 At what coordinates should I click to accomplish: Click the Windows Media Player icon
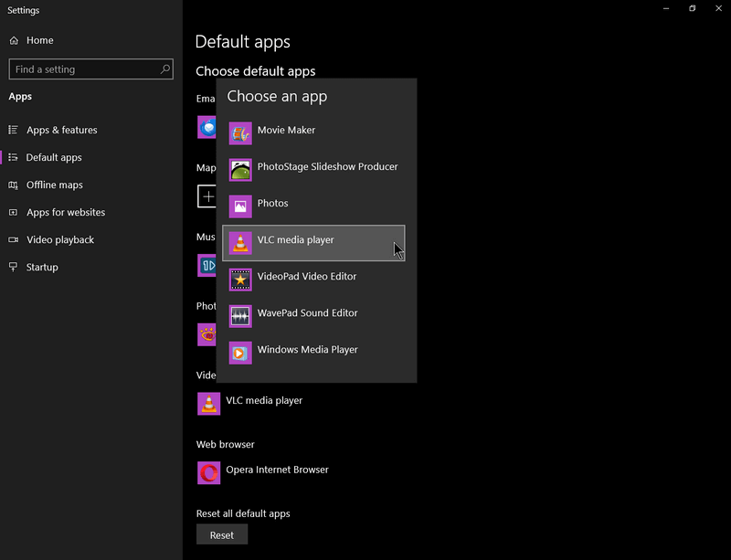[240, 353]
